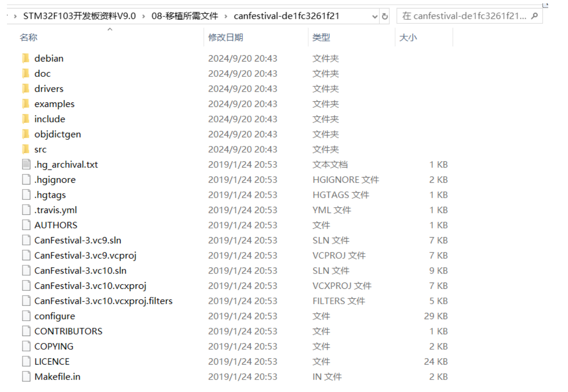Expand the chevron before STM32F103开发板资料V9.0

(x=15, y=16)
